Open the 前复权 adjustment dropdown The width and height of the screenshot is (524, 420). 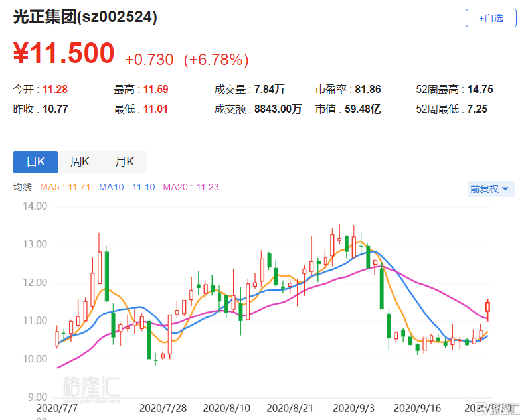click(491, 189)
